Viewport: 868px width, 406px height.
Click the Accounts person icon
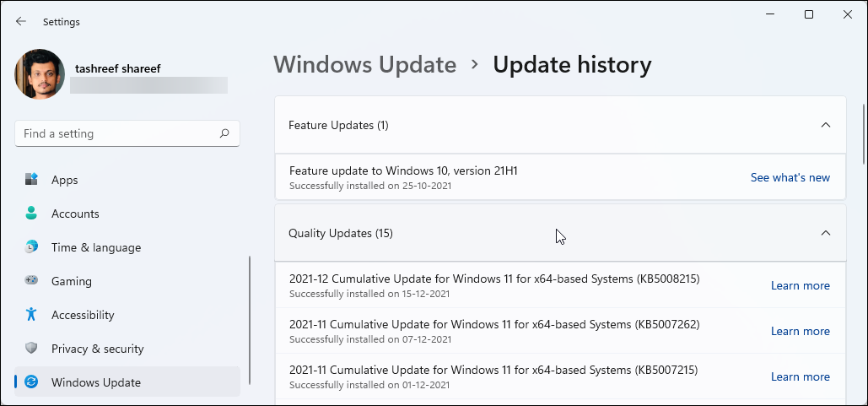(32, 214)
